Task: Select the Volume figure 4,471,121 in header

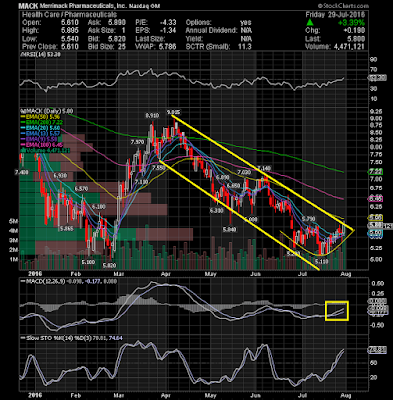Action: [349, 47]
